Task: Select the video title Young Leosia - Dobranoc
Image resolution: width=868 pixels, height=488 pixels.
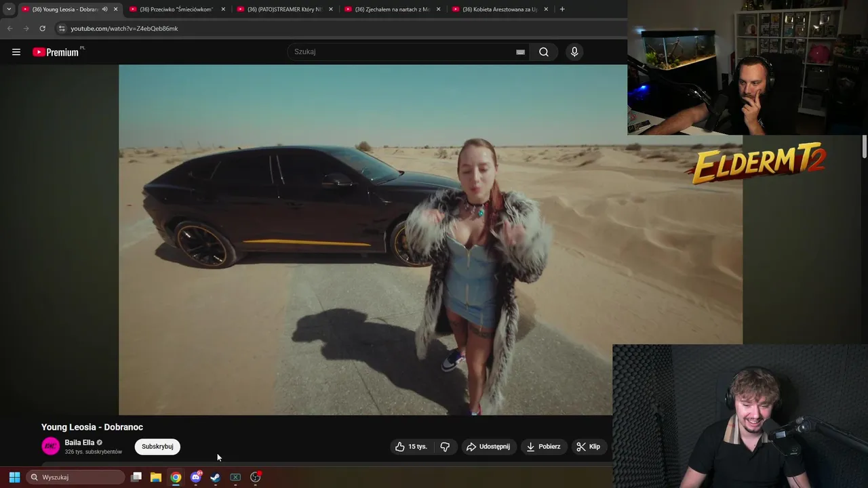Action: pos(92,427)
